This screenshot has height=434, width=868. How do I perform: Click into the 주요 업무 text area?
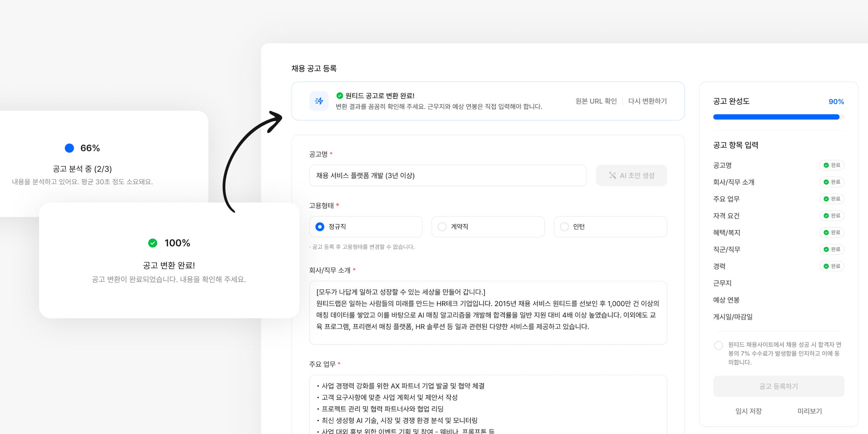(x=488, y=404)
